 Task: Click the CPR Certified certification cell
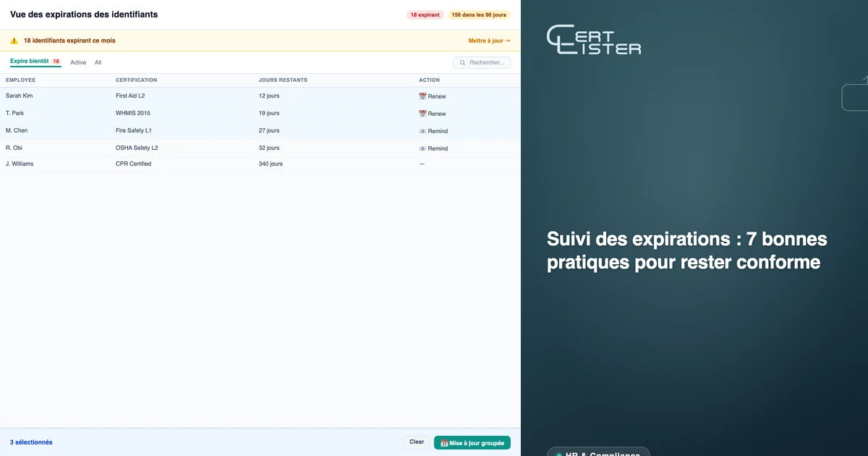[134, 164]
